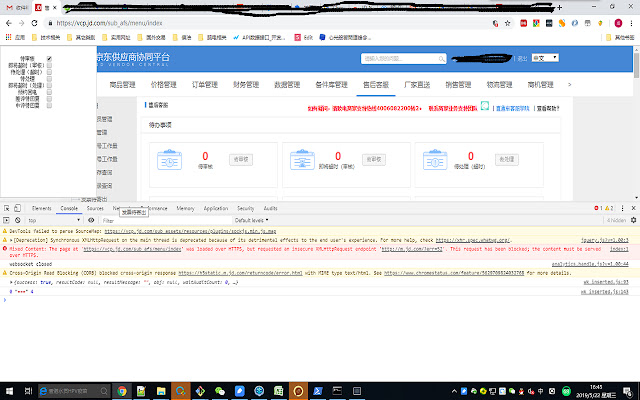The height and width of the screenshot is (400, 640).
Task: Click the console Filter input
Action: (165, 220)
